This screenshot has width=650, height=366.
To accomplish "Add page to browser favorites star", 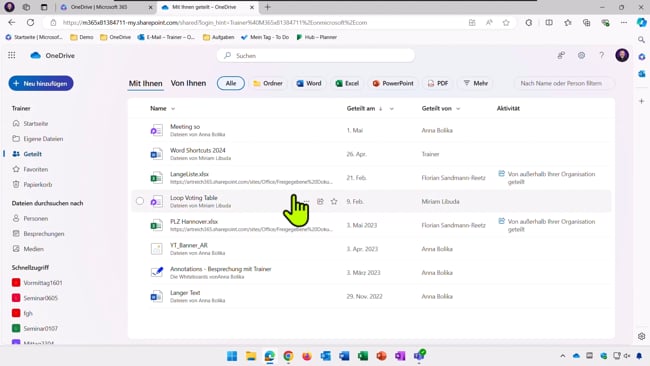I will click(x=506, y=22).
